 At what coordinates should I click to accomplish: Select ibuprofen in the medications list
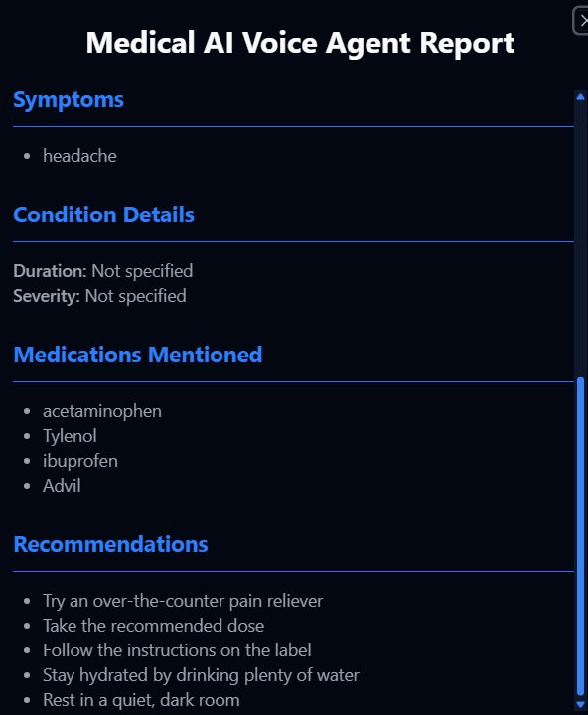tap(80, 461)
